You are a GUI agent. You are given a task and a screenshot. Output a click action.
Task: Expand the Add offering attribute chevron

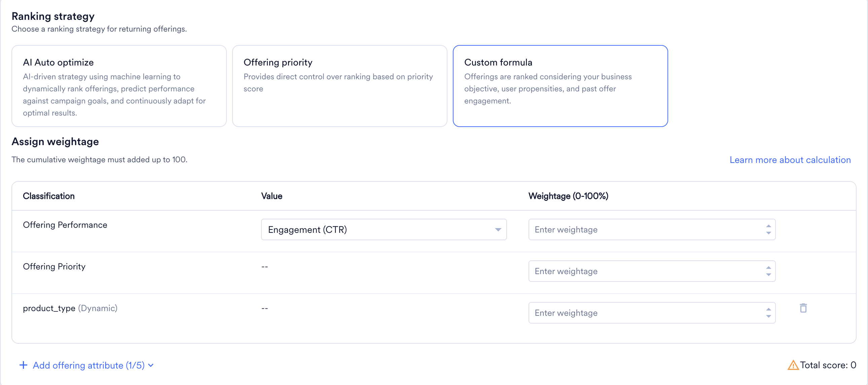(151, 366)
